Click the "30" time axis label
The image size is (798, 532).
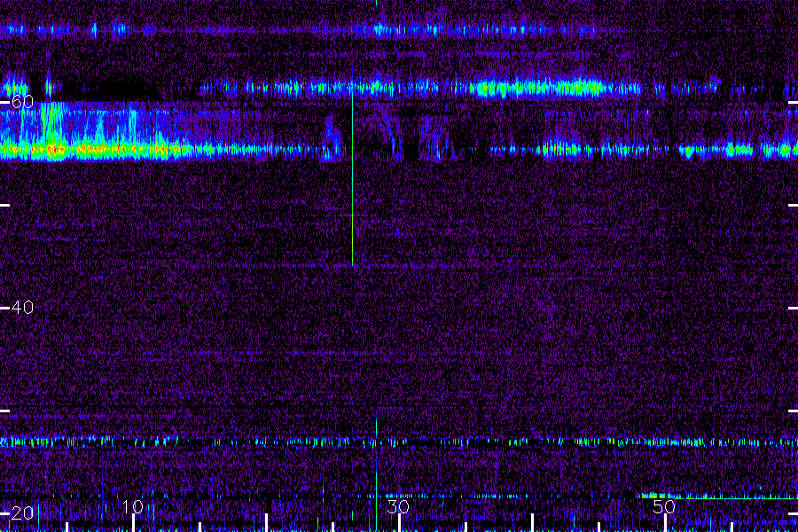tap(398, 506)
